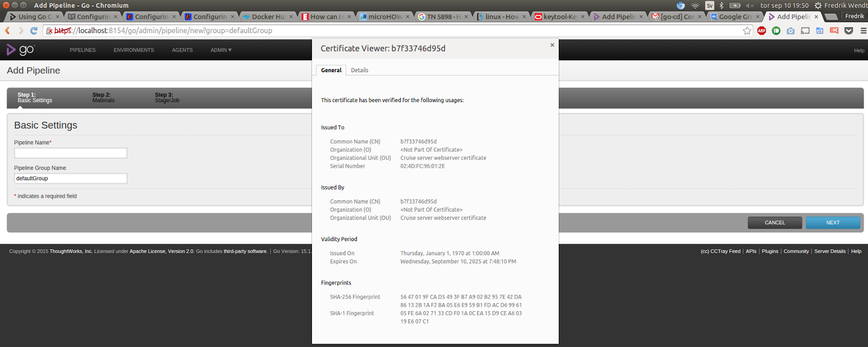868x347 pixels.
Task: Click the blue folder extension icon
Action: click(x=820, y=30)
